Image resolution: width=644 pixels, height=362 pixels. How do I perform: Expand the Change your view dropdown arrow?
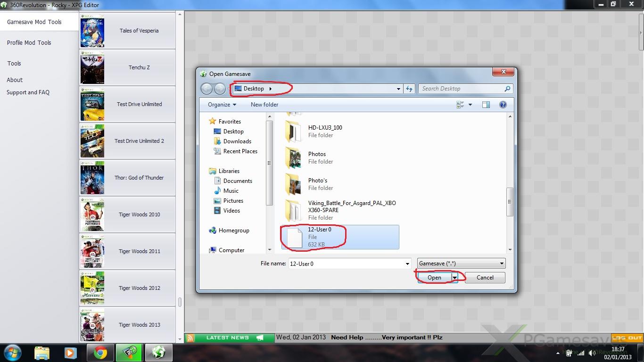point(470,105)
